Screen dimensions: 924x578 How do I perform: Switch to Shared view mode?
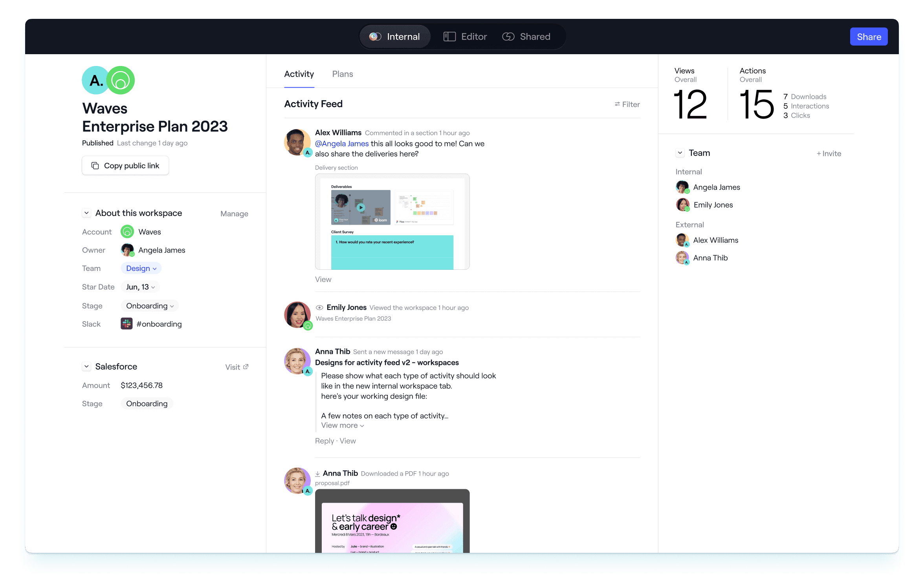click(526, 37)
